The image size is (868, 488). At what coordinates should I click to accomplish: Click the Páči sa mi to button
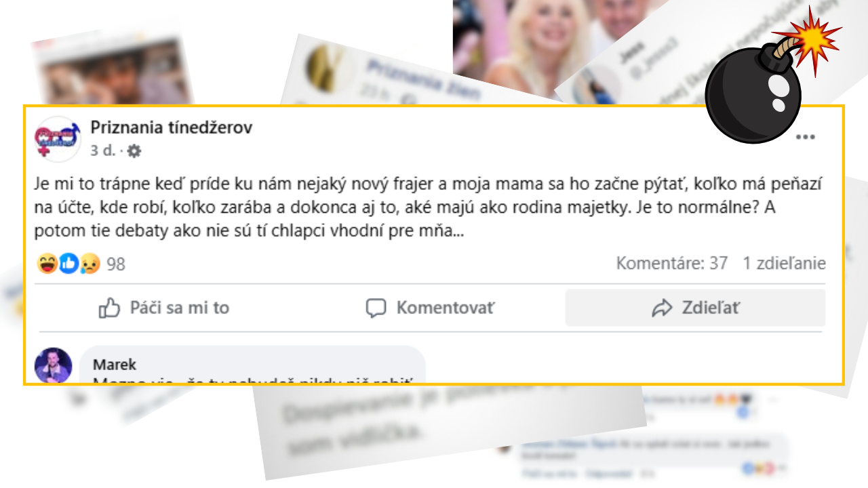click(164, 308)
